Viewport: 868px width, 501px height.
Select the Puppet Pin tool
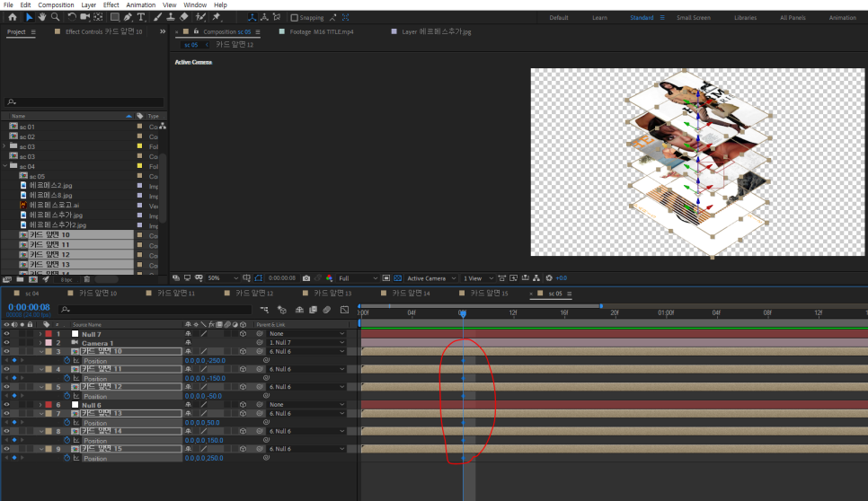click(217, 17)
